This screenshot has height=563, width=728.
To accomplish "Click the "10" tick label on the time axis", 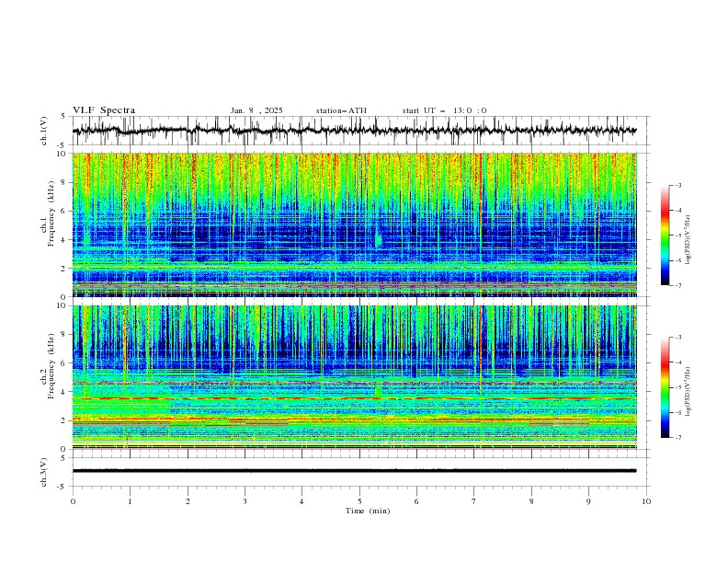I will (646, 501).
